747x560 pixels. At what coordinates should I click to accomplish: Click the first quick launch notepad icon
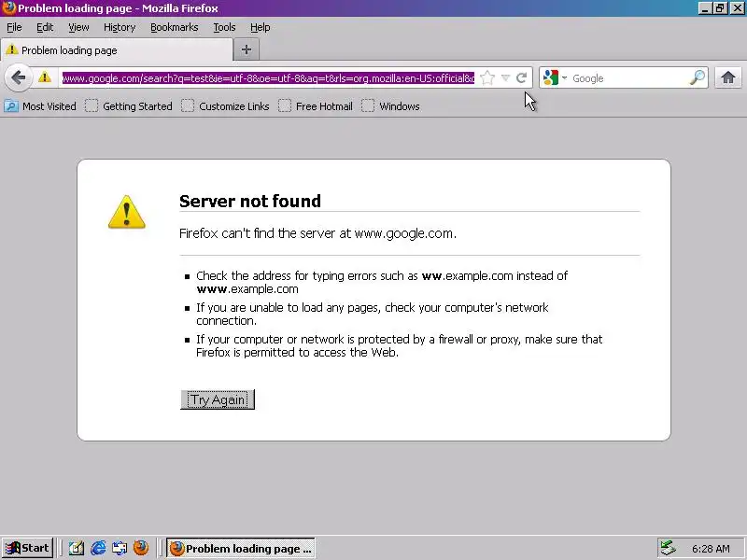[x=77, y=548]
